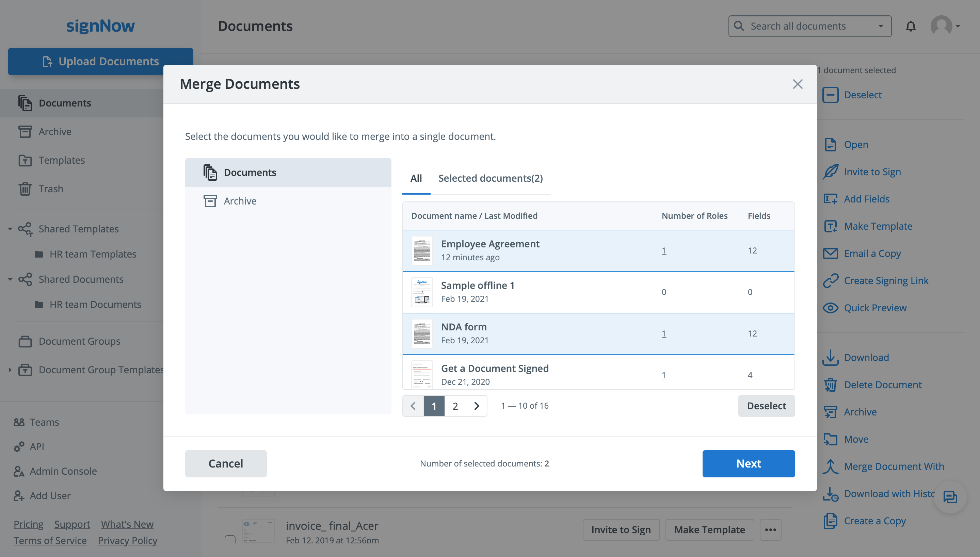Select the Archive source in Merge dialog
The image size is (980, 557).
click(240, 200)
